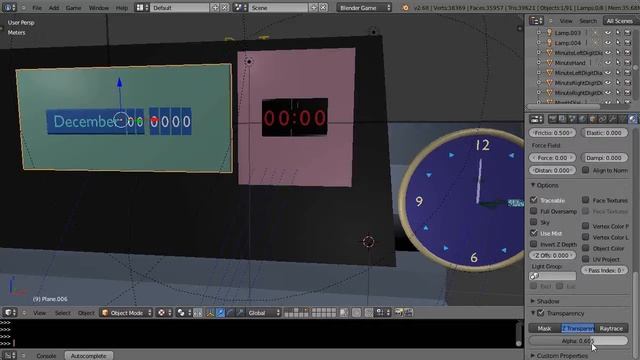
Task: Open the File menu
Action: [x=37, y=7]
